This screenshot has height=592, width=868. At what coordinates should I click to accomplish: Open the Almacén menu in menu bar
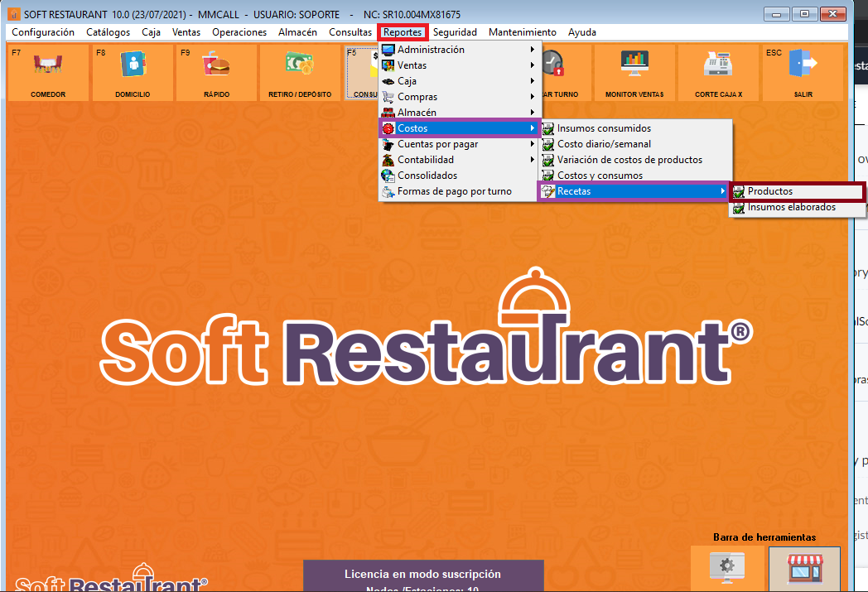coord(298,32)
